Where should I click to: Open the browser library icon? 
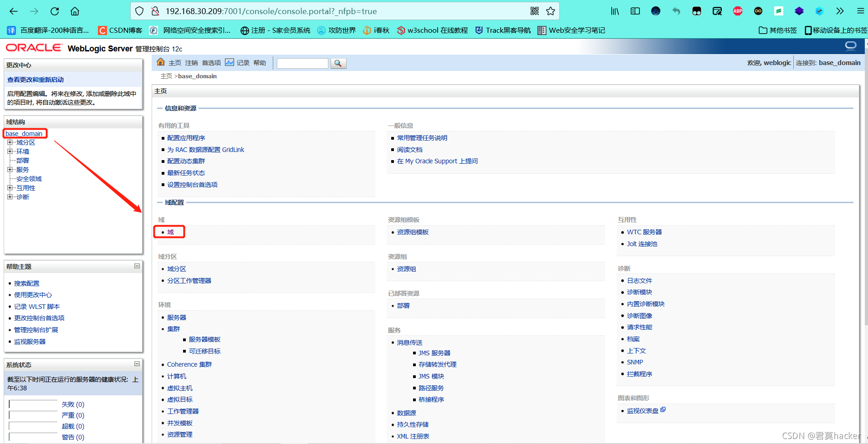(x=615, y=11)
